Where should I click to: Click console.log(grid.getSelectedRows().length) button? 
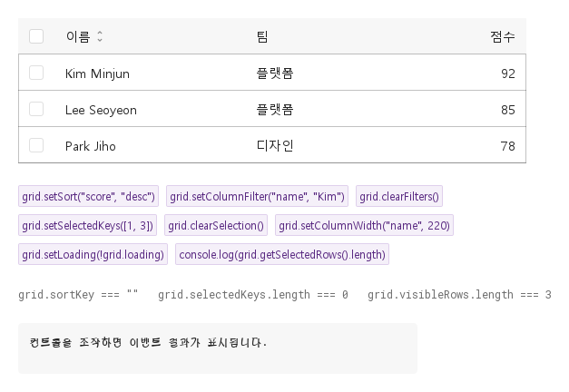click(282, 254)
